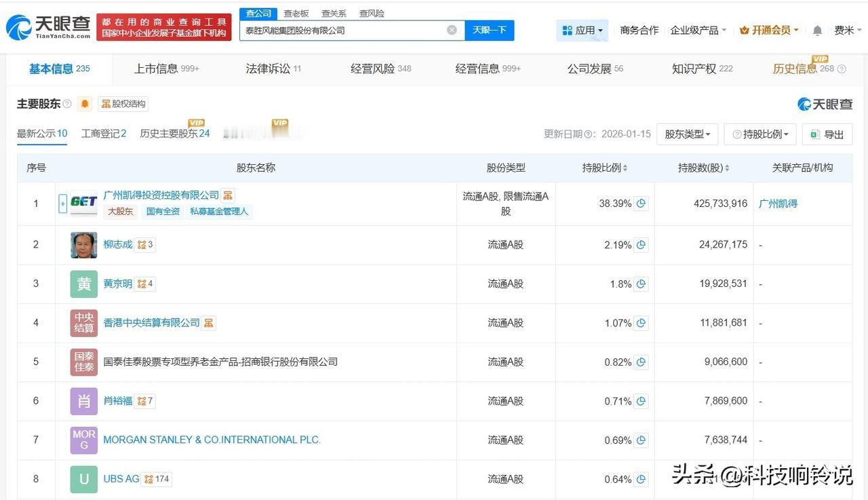Open the 香港中央结算有限公司 shareholder link
868x500 pixels.
152,323
